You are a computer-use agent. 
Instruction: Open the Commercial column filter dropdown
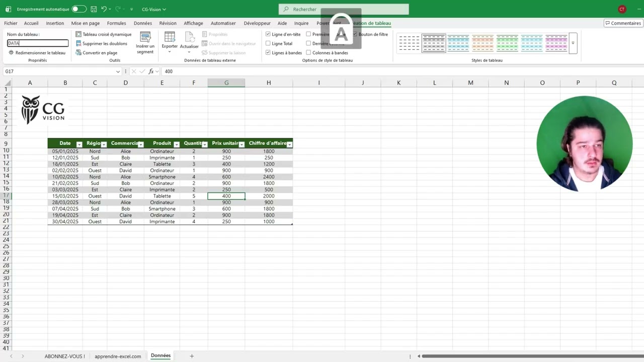coord(141,144)
